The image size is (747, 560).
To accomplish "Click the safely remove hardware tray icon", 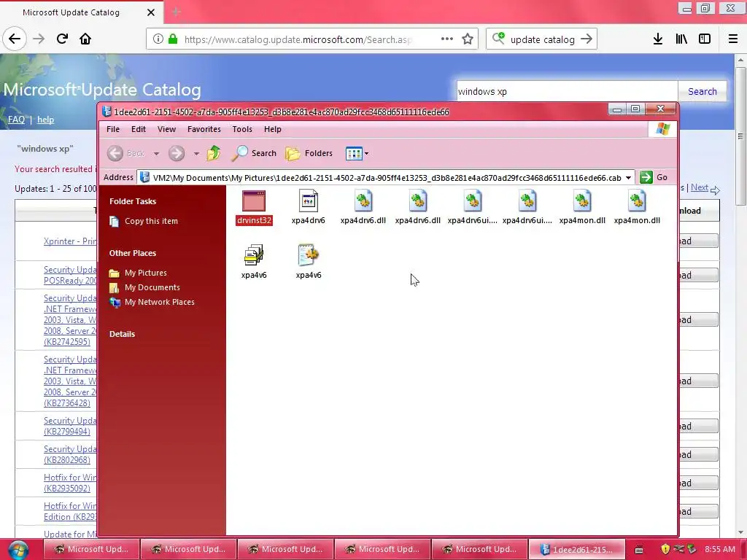I will pyautogui.click(x=692, y=549).
